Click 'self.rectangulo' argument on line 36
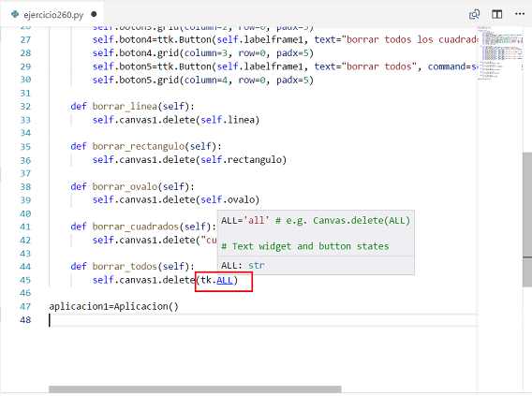Image resolution: width=532 pixels, height=396 pixels. (241, 160)
